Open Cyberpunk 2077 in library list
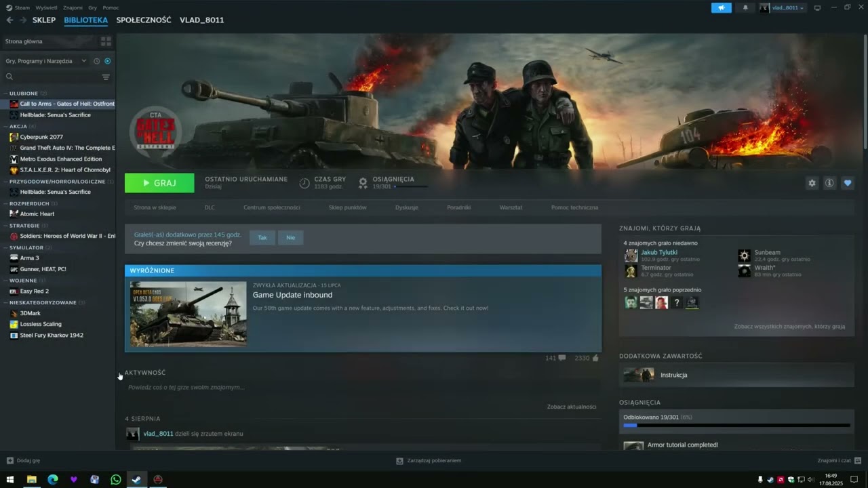 click(x=41, y=137)
